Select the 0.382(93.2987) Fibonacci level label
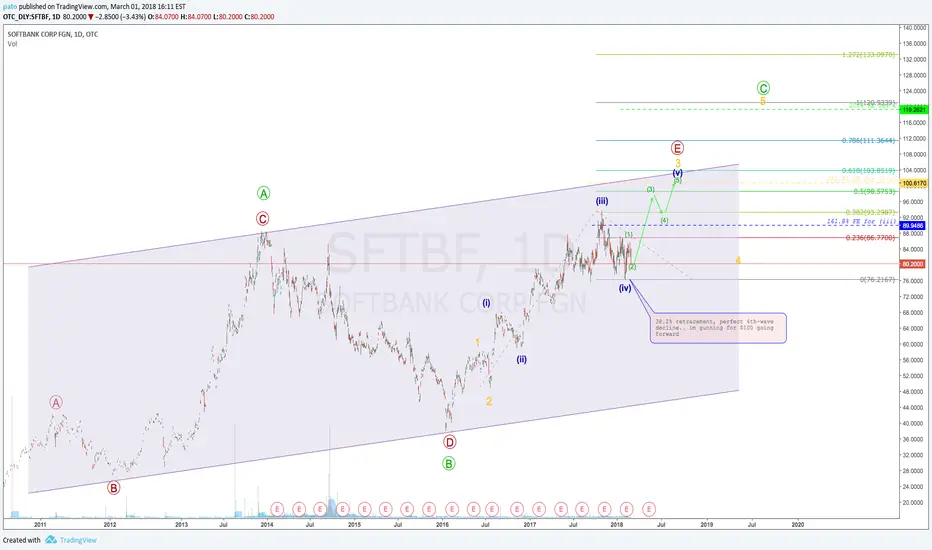The image size is (932, 550). (870, 212)
